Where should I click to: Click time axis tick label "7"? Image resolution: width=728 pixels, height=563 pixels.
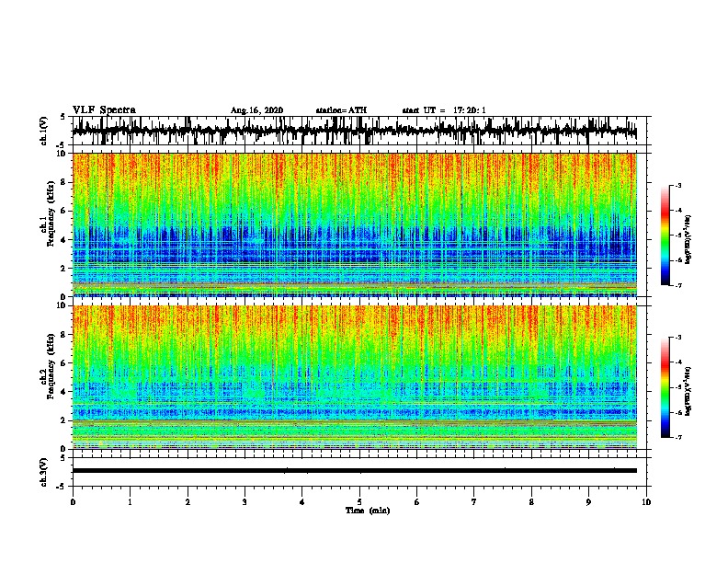pyautogui.click(x=474, y=502)
